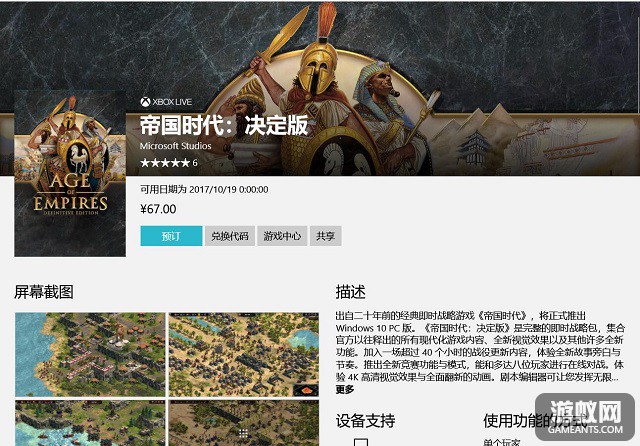Click the 描述 section heading
The width and height of the screenshot is (640, 446).
(x=351, y=292)
